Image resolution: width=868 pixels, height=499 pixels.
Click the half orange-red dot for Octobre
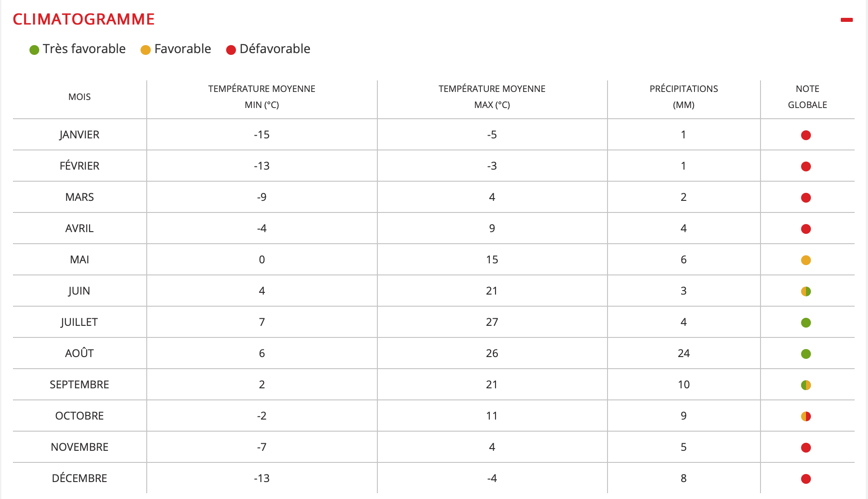[x=806, y=416]
